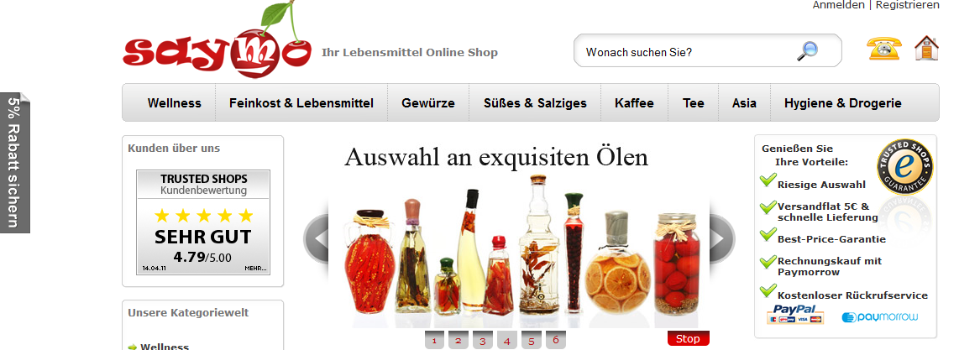Advance slideshow with right arrow
This screenshot has width=980, height=350.
click(x=721, y=238)
